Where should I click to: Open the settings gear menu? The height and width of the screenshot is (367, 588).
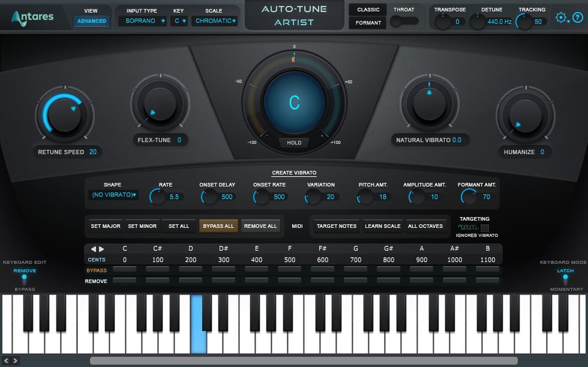coord(562,17)
